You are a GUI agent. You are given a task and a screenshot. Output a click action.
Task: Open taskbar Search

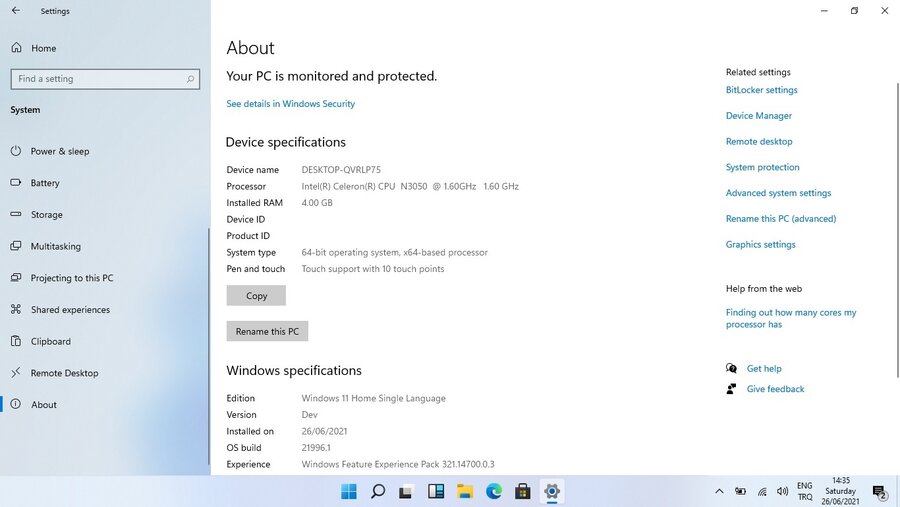[378, 491]
